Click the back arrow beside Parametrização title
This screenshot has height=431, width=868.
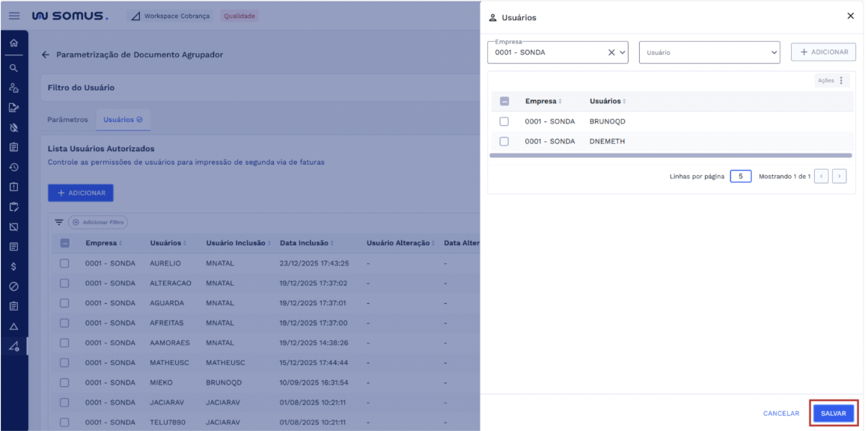coord(46,55)
